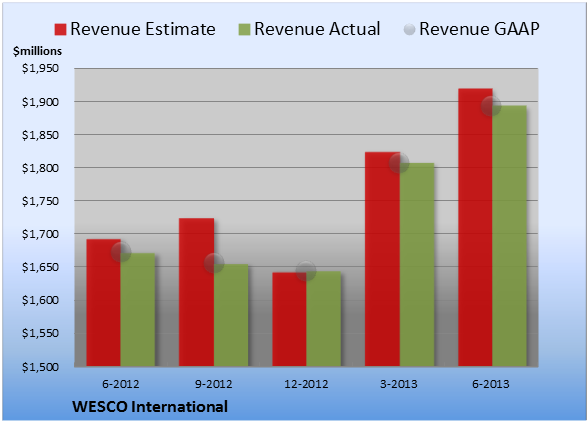Select the green actual bar for 12-2012
Viewport: 588px width, 422px height.
click(x=324, y=319)
